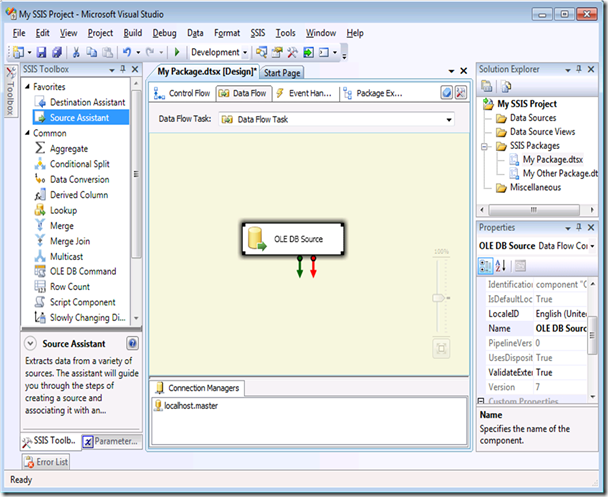Open the SSIS menu

257,33
